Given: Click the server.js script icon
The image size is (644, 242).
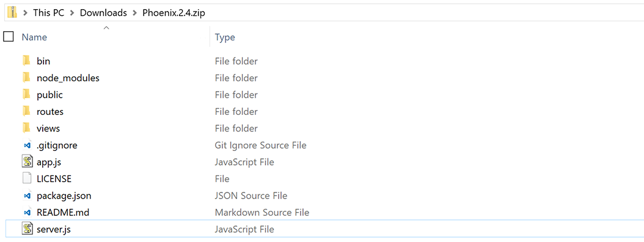Looking at the screenshot, I should tap(27, 229).
